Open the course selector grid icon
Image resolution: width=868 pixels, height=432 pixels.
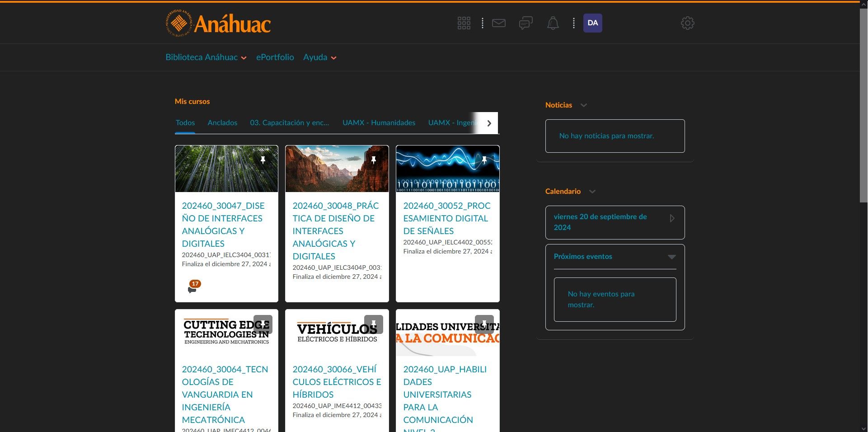coord(464,23)
